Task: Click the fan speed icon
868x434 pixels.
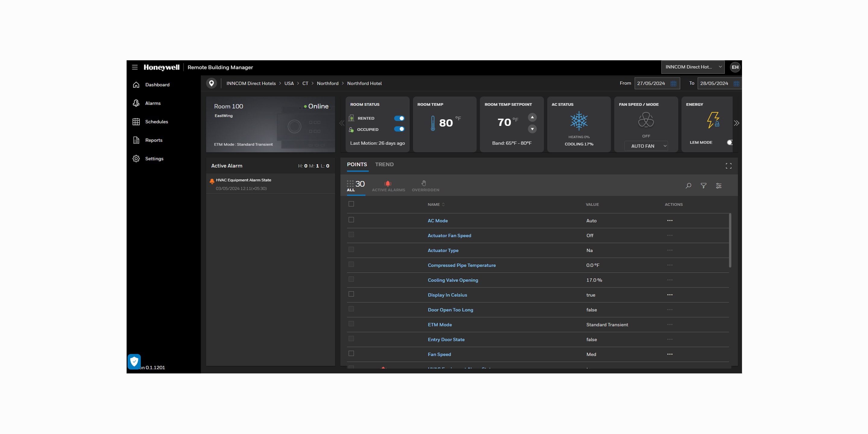Action: point(646,120)
